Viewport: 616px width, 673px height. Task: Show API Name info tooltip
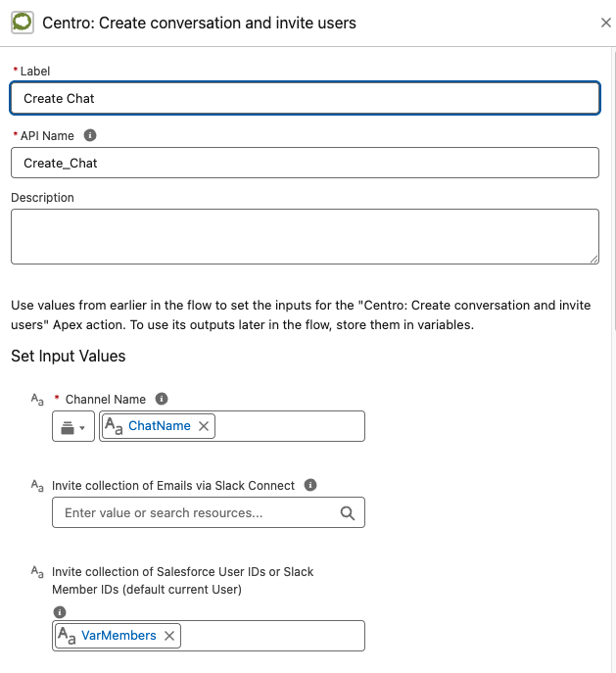click(x=90, y=135)
